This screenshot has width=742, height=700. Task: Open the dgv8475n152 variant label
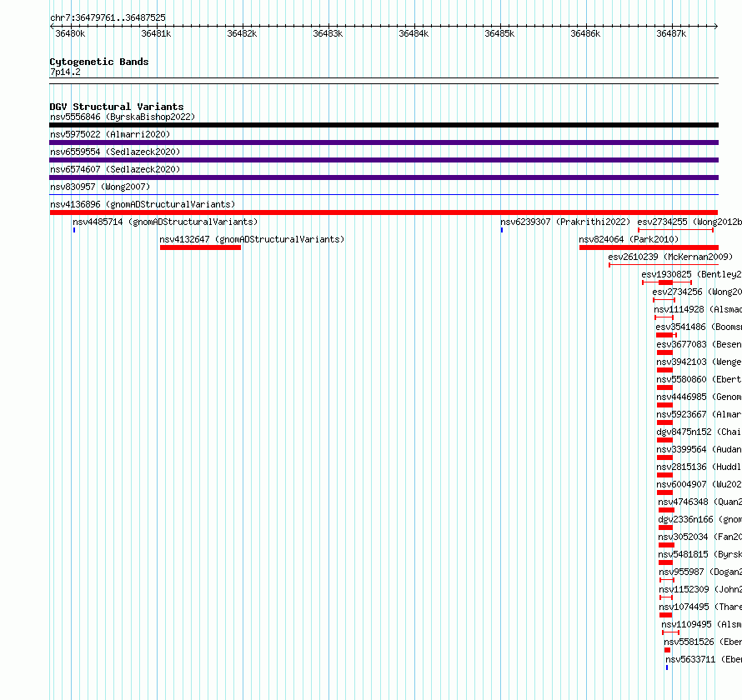[699, 432]
